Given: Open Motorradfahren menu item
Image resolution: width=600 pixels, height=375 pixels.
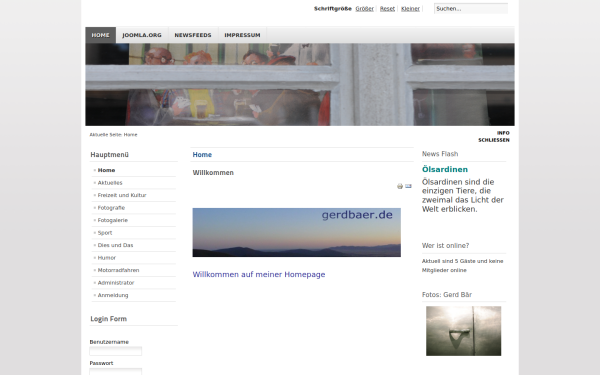Looking at the screenshot, I should point(118,270).
